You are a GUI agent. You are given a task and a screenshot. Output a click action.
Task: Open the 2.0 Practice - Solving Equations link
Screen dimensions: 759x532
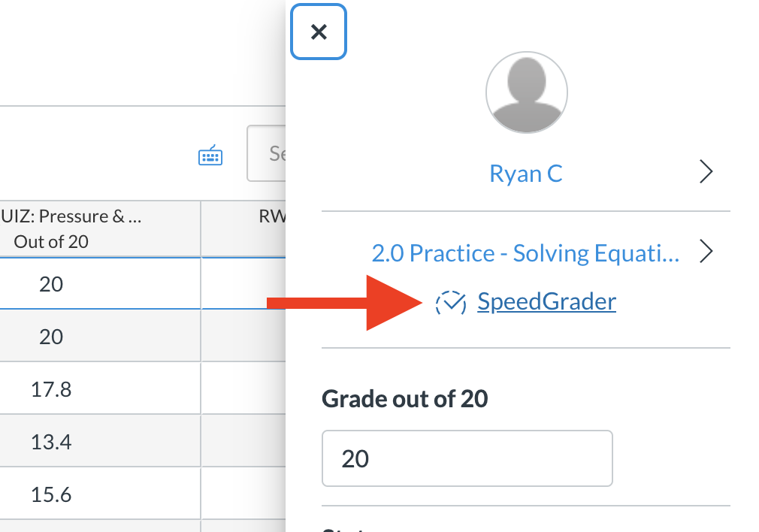click(525, 252)
